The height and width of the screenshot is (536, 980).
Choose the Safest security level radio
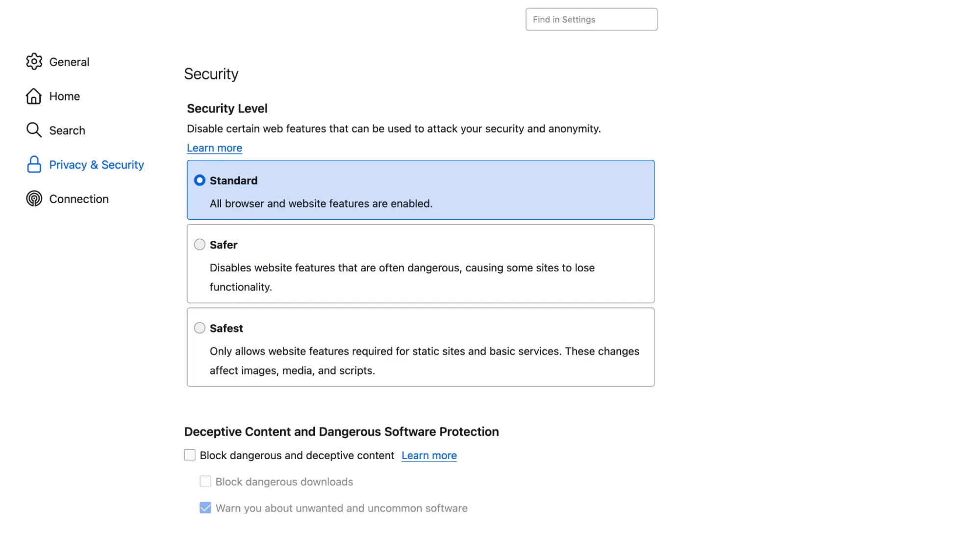[x=200, y=328]
